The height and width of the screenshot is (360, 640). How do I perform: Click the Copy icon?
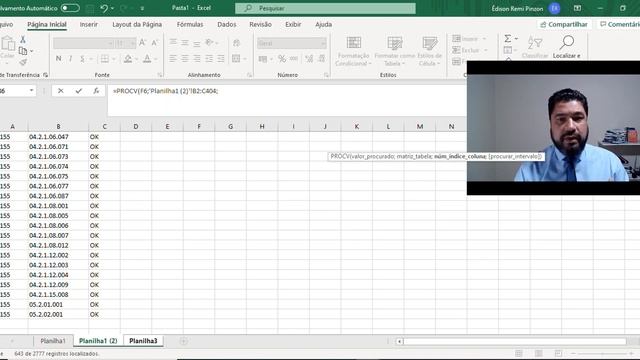tap(23, 51)
